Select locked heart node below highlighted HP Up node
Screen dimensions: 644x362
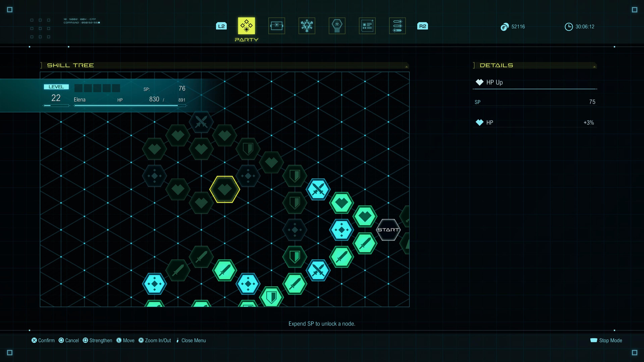(x=201, y=203)
